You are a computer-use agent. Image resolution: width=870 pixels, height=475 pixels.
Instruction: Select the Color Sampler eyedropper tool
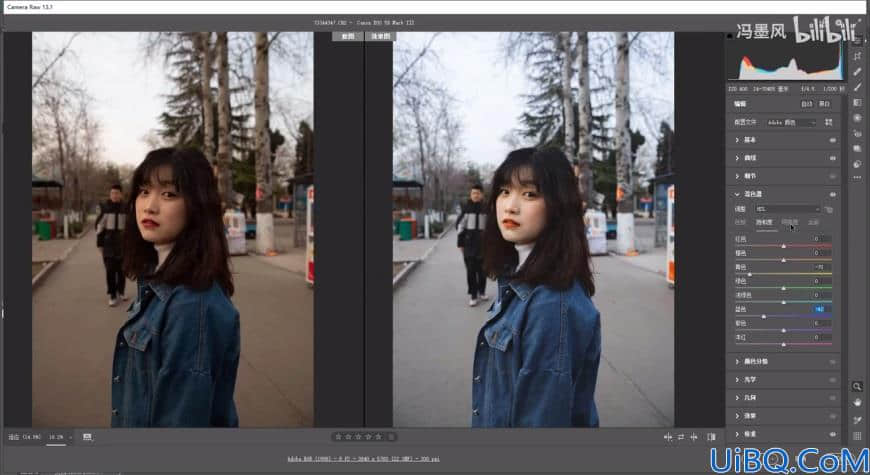click(857, 420)
